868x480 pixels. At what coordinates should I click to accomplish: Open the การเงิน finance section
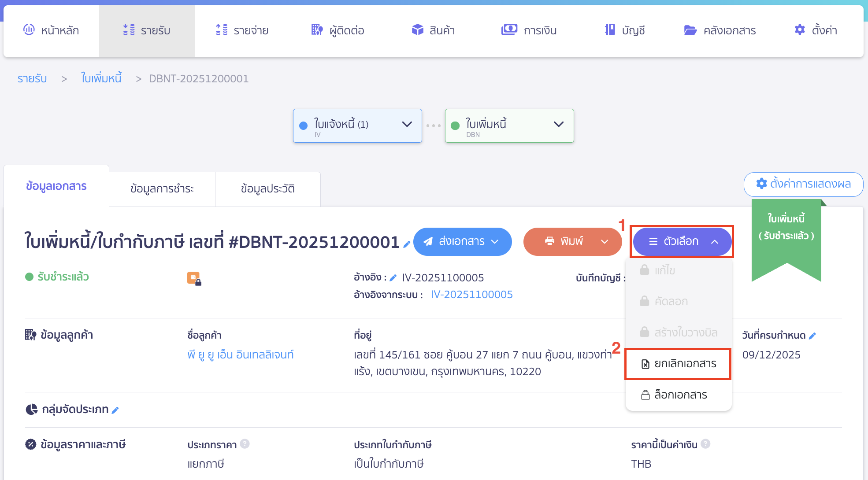pyautogui.click(x=530, y=30)
